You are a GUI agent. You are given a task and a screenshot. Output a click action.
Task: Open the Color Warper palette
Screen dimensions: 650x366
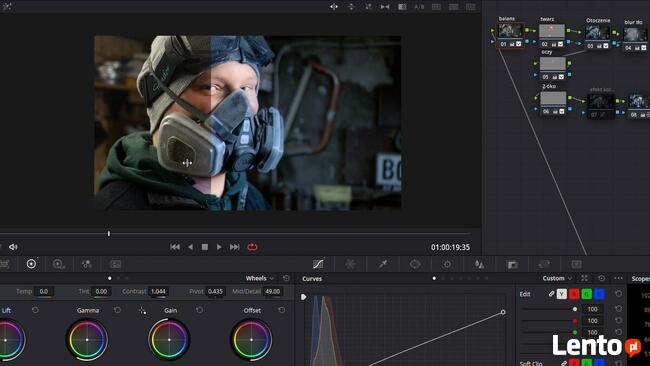click(350, 264)
